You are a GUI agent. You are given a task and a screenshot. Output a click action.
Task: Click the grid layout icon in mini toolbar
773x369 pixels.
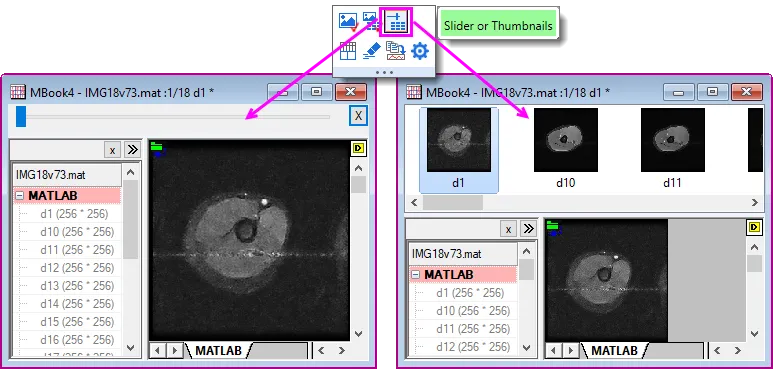tap(348, 51)
